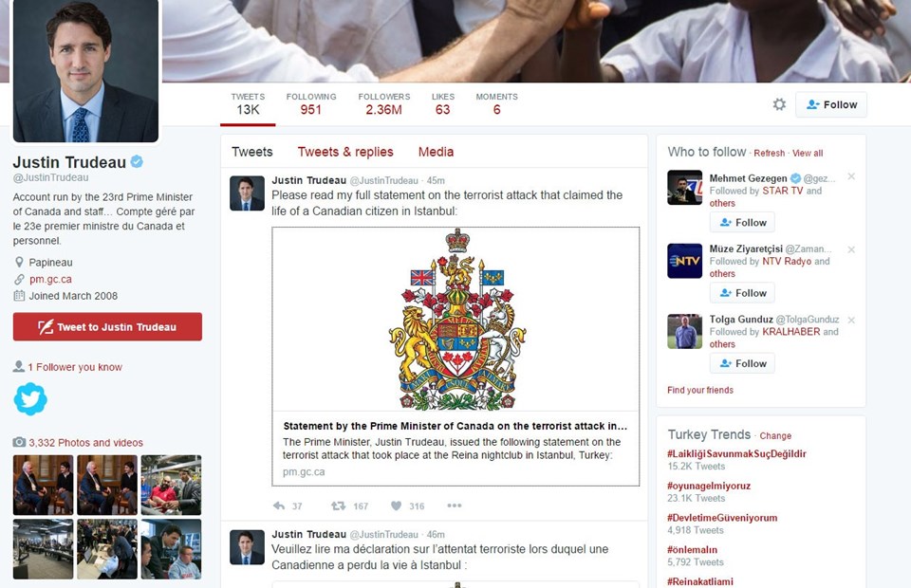Like the tweet with 316 hearts
This screenshot has height=588, width=911.
point(397,505)
